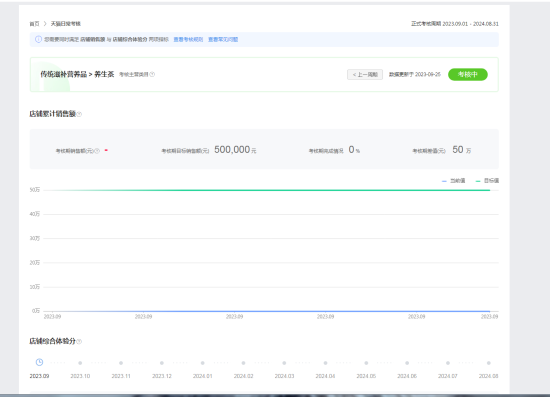Image resolution: width=550 pixels, height=397 pixels.
Task: Click the green 50万 target line in chart
Action: 267,190
